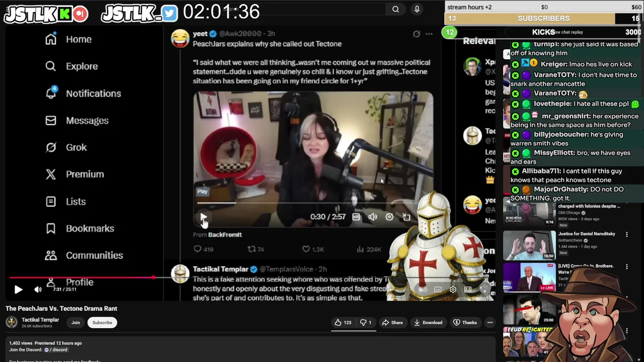This screenshot has width=644, height=362.
Task: Click the Grok icon on yeet's tweet
Action: point(417,34)
